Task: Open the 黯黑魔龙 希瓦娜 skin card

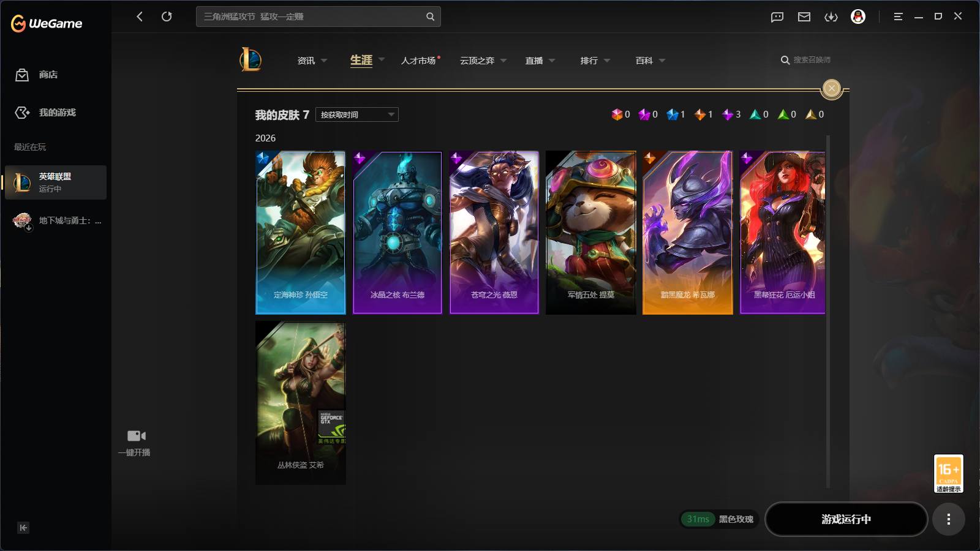Action: (688, 233)
